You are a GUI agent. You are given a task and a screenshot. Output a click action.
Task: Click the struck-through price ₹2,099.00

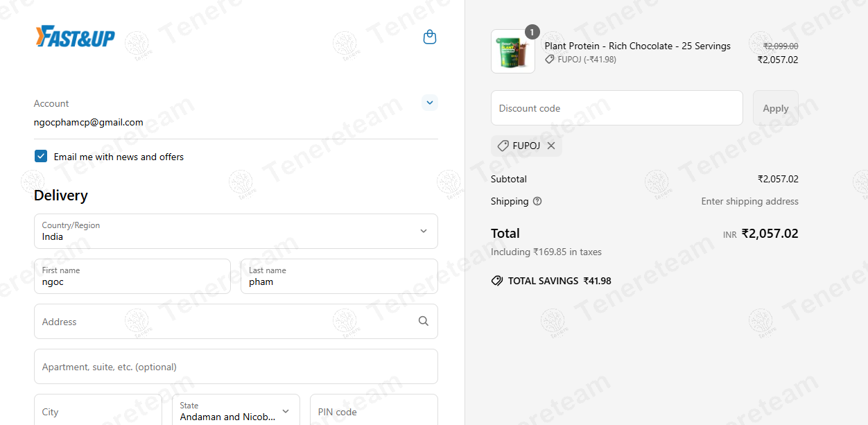[781, 46]
